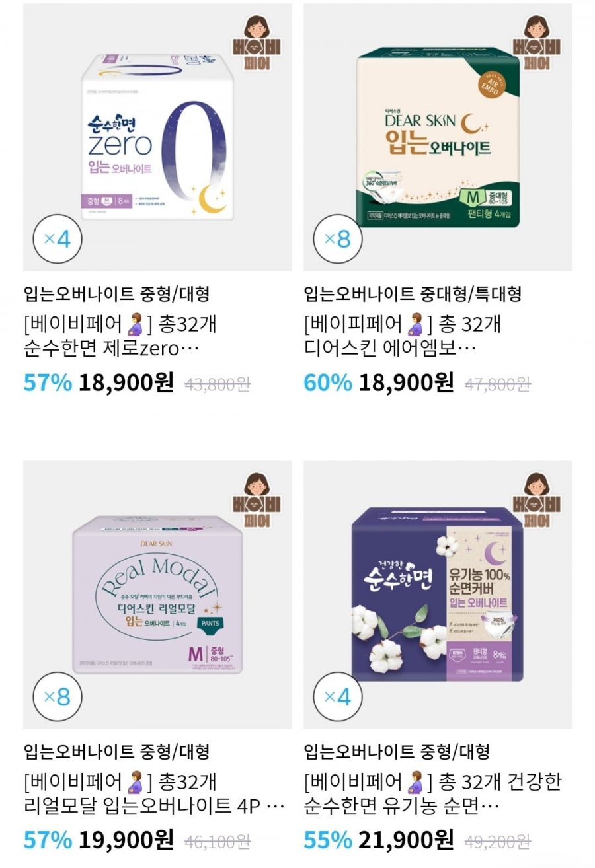595x868 pixels.
Task: Open the 리얼모달 입는오버나이트 4P title
Action: (154, 794)
